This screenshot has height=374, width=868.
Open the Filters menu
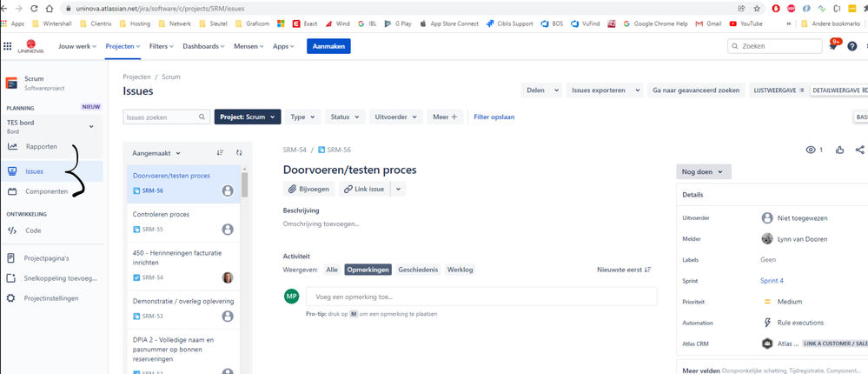pos(162,47)
